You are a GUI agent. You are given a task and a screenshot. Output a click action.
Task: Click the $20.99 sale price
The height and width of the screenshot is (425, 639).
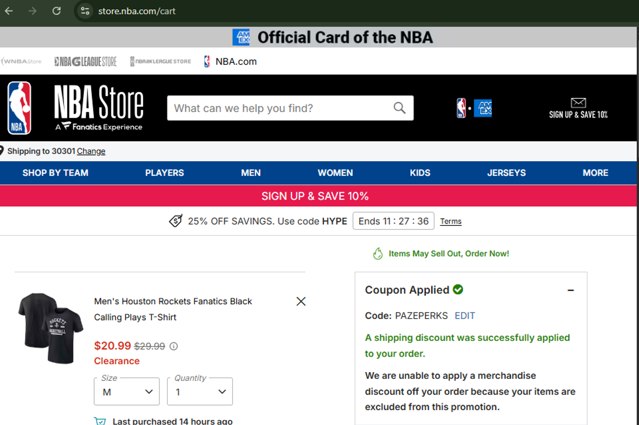click(112, 346)
